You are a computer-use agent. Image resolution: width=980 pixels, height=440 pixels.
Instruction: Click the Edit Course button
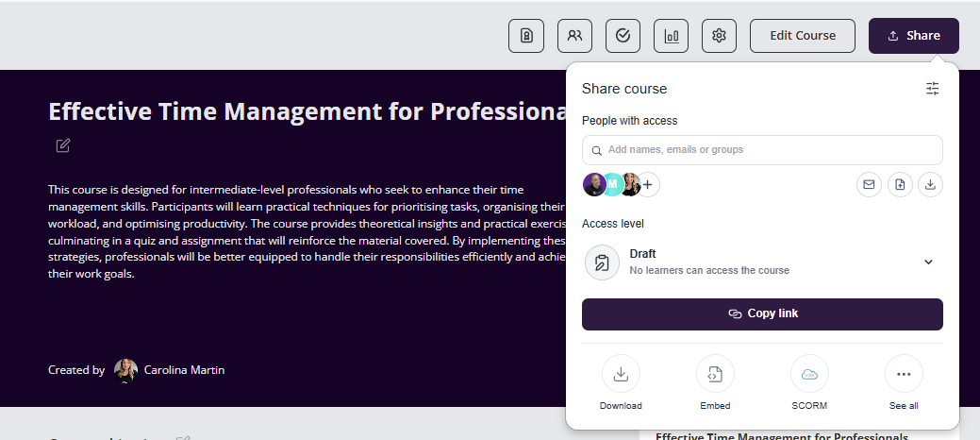pyautogui.click(x=803, y=36)
